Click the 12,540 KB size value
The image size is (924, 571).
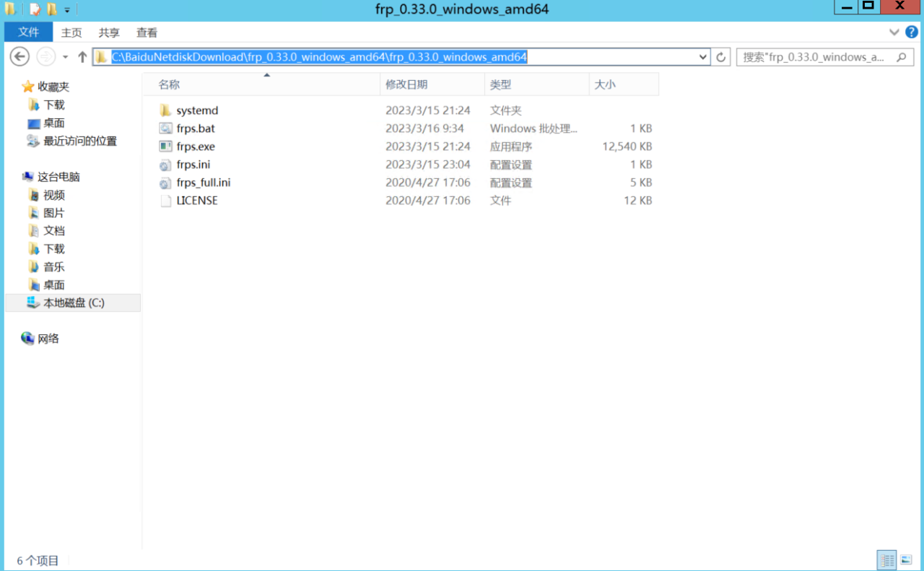point(627,147)
